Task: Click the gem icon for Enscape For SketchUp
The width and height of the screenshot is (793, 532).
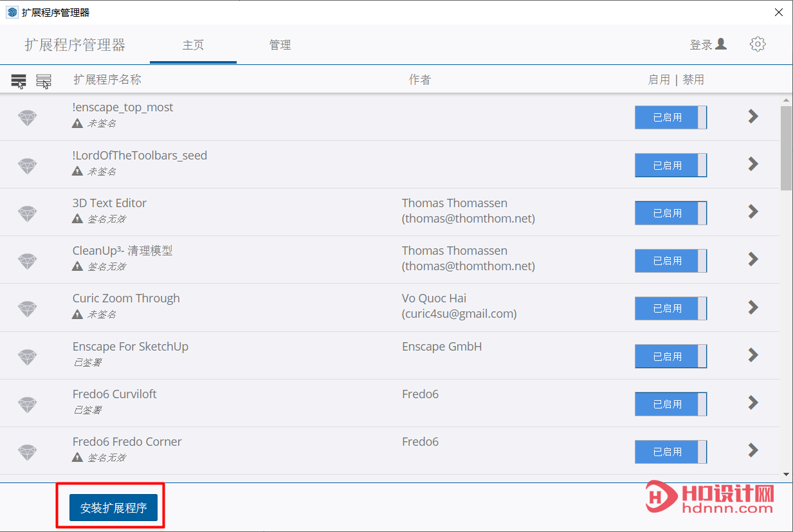Action: pos(27,357)
